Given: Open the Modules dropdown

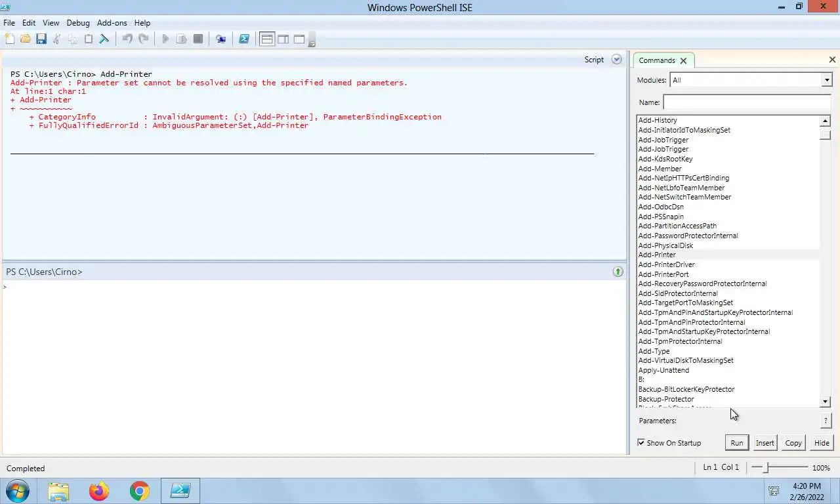Looking at the screenshot, I should [827, 80].
